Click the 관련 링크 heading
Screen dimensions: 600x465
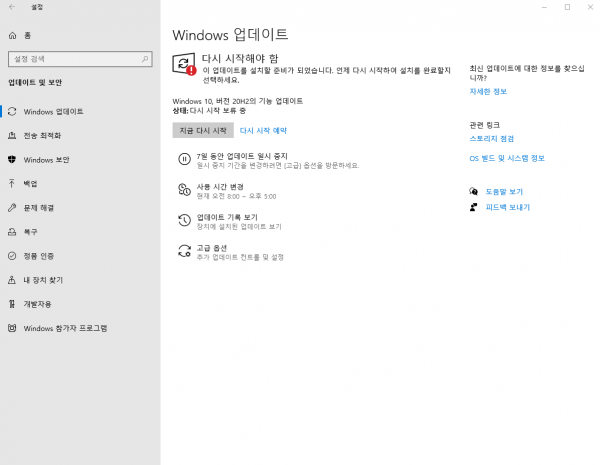pos(484,125)
